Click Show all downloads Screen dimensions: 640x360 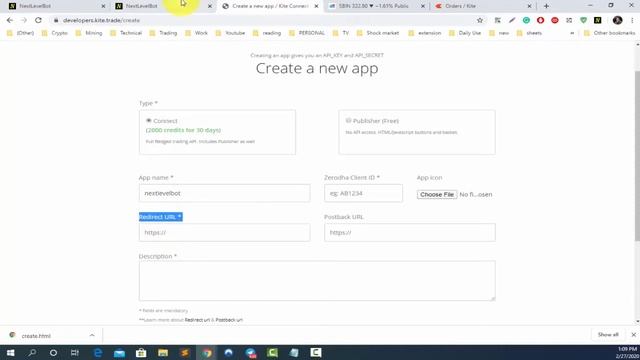(x=608, y=335)
